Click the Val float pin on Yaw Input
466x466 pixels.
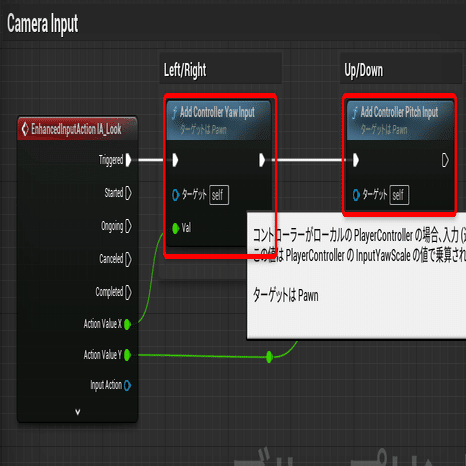tap(176, 228)
